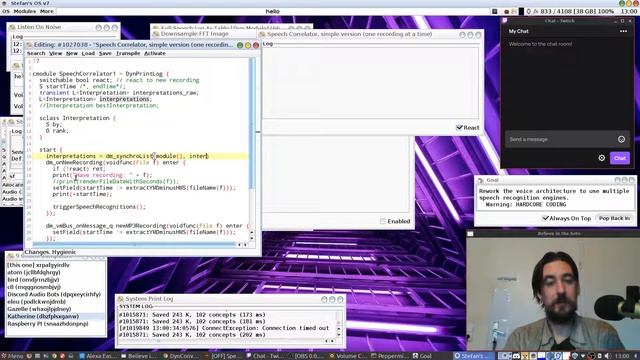Click the editor scroll-down arrow button
The image size is (640, 360).
pyautogui.click(x=251, y=238)
